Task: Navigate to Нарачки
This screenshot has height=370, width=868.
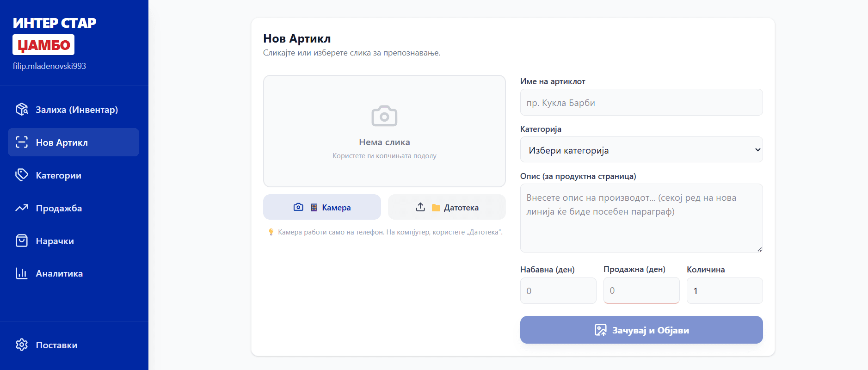Action: (x=74, y=241)
